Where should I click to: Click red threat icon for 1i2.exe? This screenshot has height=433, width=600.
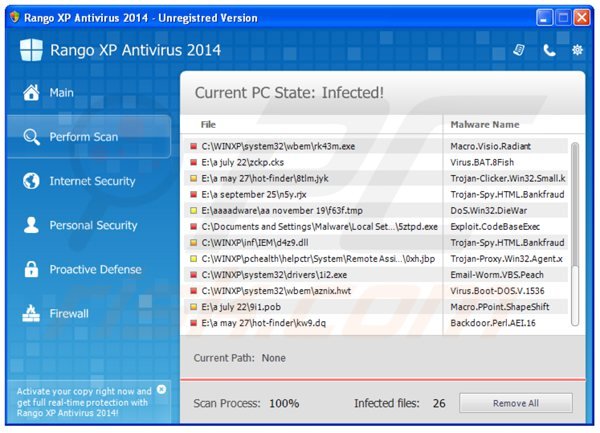[194, 275]
